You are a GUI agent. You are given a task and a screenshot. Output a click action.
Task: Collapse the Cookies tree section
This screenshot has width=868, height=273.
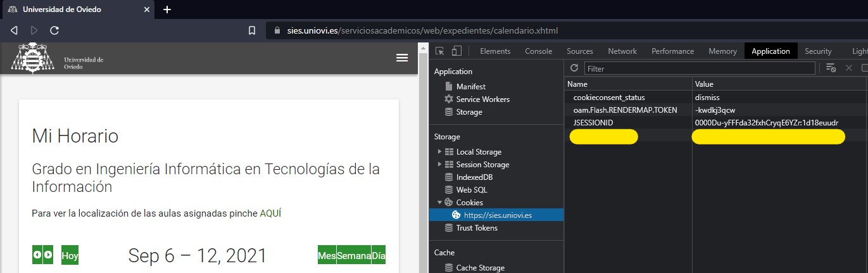pos(439,203)
